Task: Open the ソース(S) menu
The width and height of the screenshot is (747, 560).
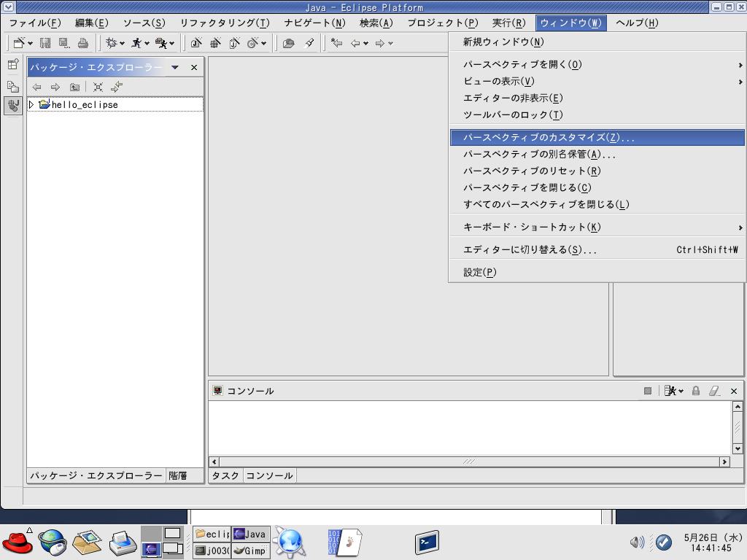Action: point(144,23)
